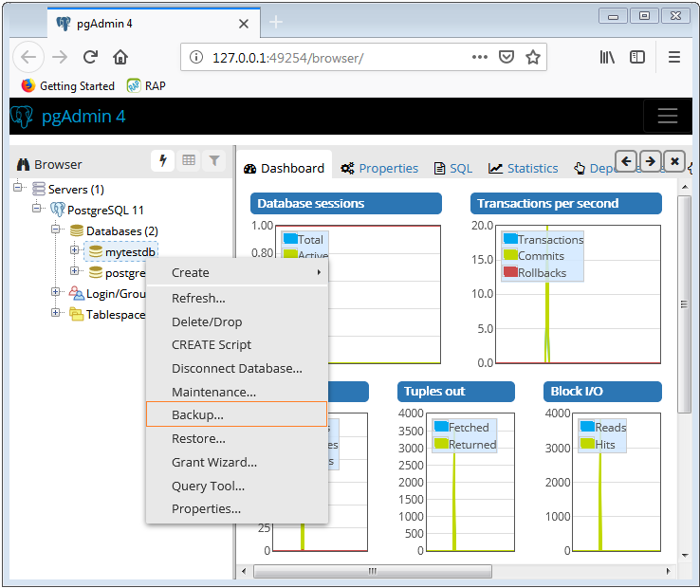Collapse the Databases (2) node

55,229
